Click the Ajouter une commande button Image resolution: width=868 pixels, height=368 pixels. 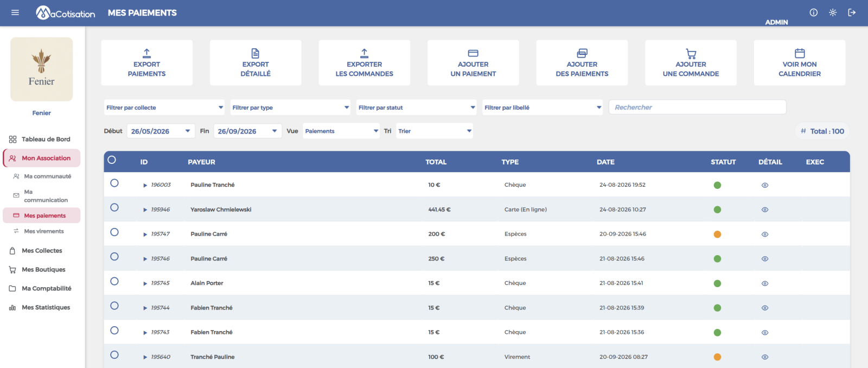click(691, 62)
